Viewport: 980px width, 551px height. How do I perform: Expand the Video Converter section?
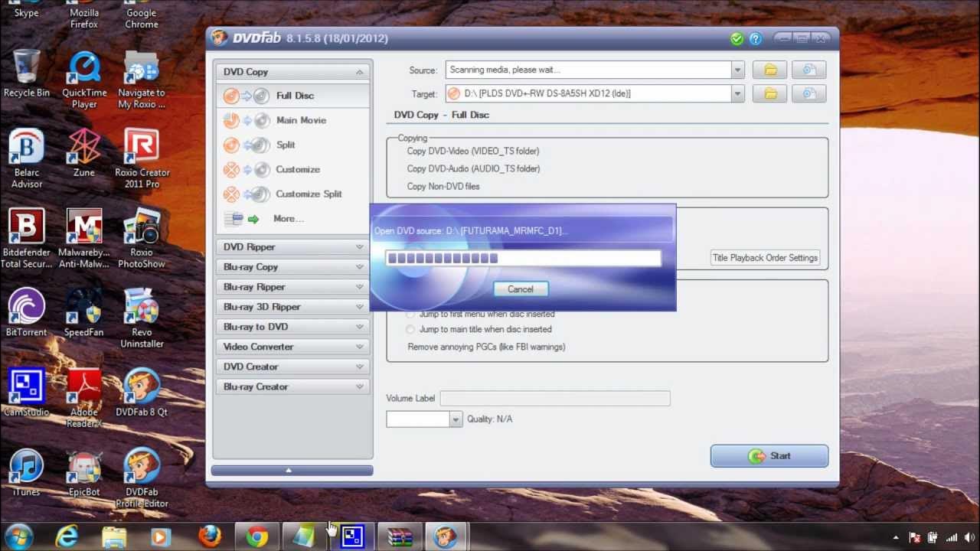[360, 347]
